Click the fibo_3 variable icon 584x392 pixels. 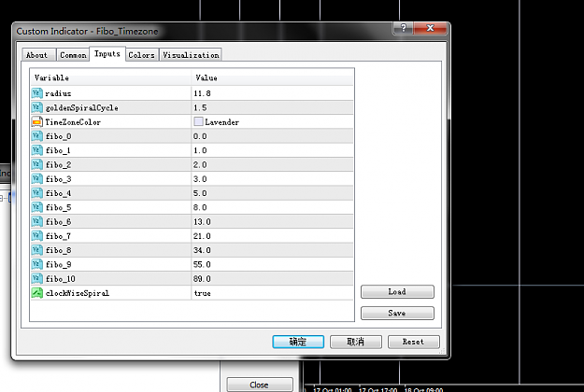tap(36, 179)
